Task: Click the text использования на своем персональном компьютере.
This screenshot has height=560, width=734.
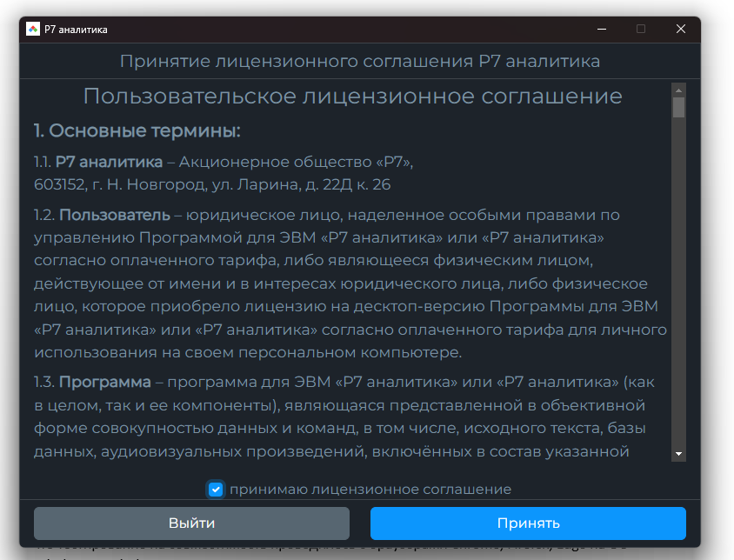Action: point(248,352)
